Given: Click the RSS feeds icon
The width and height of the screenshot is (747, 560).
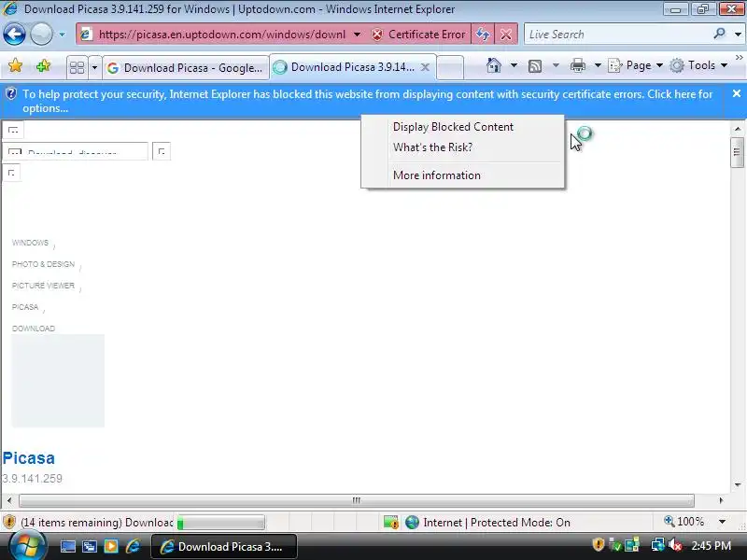Looking at the screenshot, I should point(535,65).
